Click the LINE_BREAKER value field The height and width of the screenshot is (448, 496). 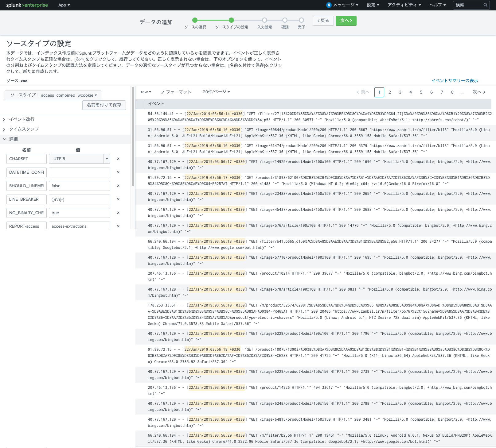coord(79,199)
